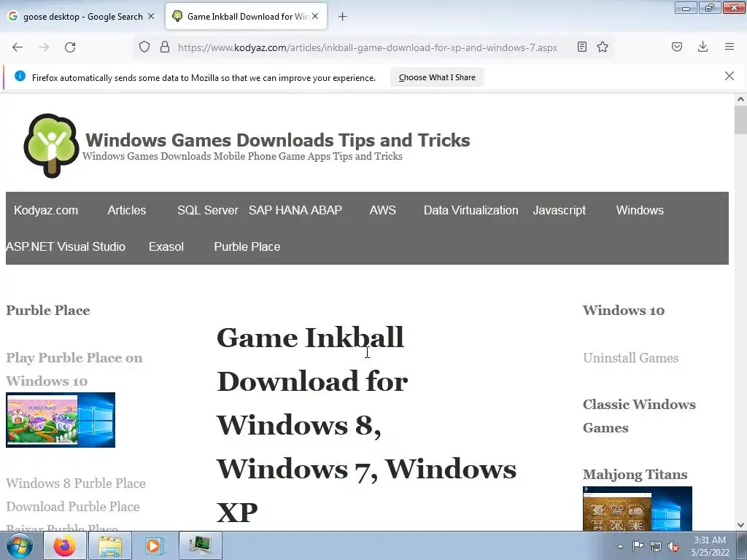
Task: Switch to goose desktop Google Search tab
Action: point(81,17)
